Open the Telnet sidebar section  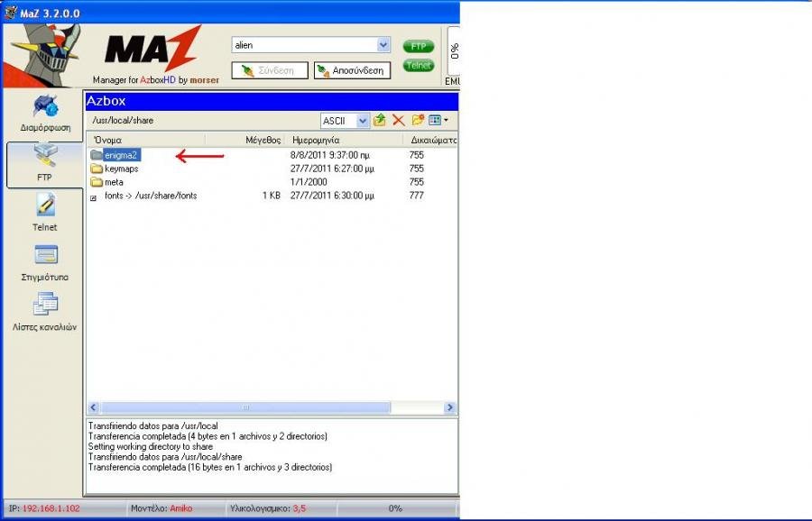[x=44, y=212]
